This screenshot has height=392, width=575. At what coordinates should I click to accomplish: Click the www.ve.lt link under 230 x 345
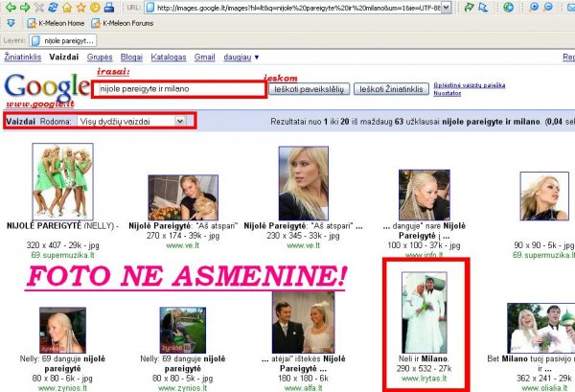(303, 245)
